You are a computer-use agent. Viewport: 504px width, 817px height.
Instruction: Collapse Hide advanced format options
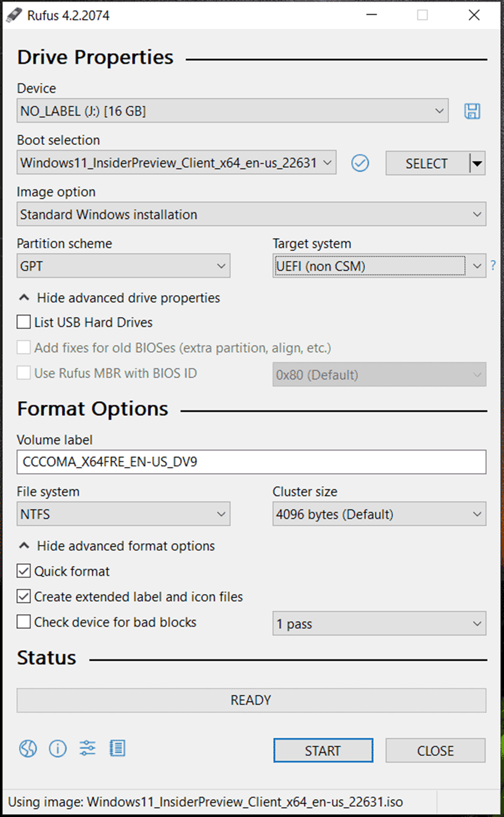click(116, 546)
